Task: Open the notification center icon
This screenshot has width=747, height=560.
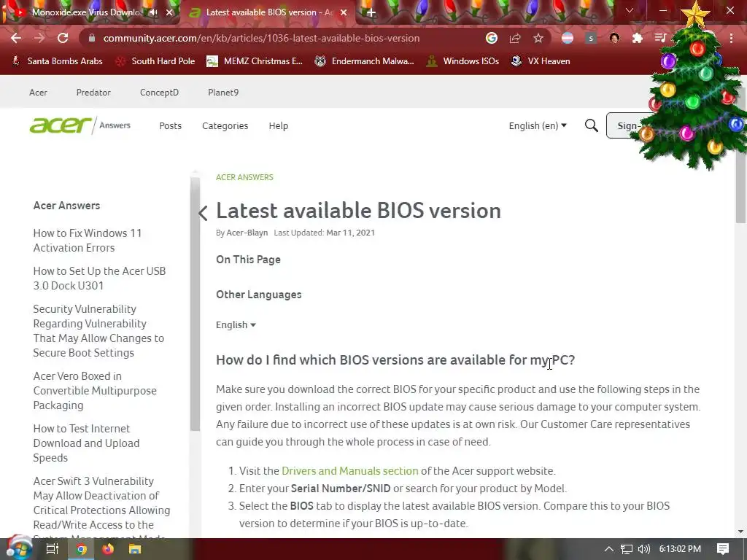Action: 723,549
